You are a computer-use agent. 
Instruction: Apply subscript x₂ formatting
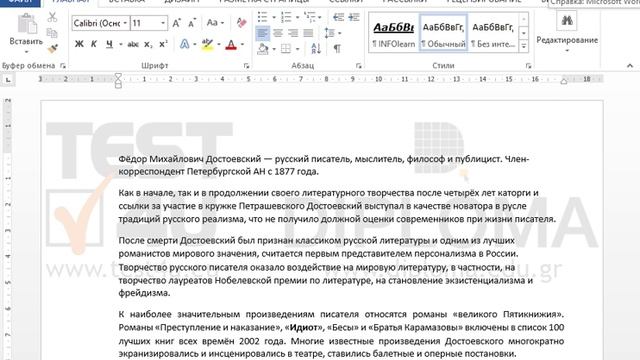(x=148, y=44)
